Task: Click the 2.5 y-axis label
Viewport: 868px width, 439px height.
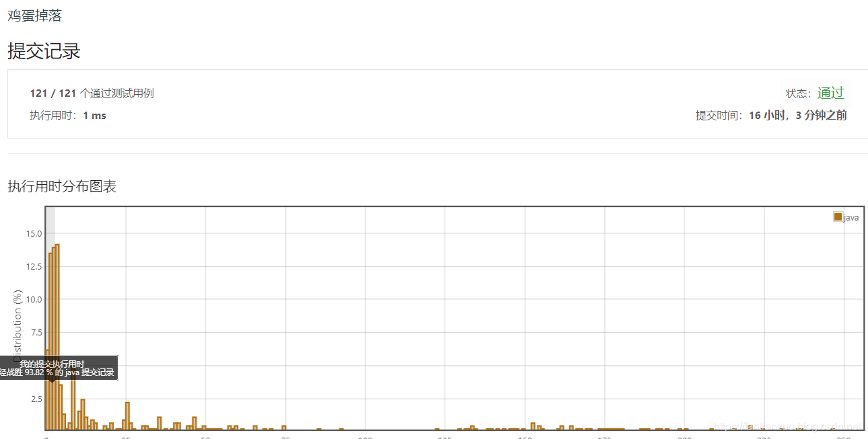Action: coord(36,399)
